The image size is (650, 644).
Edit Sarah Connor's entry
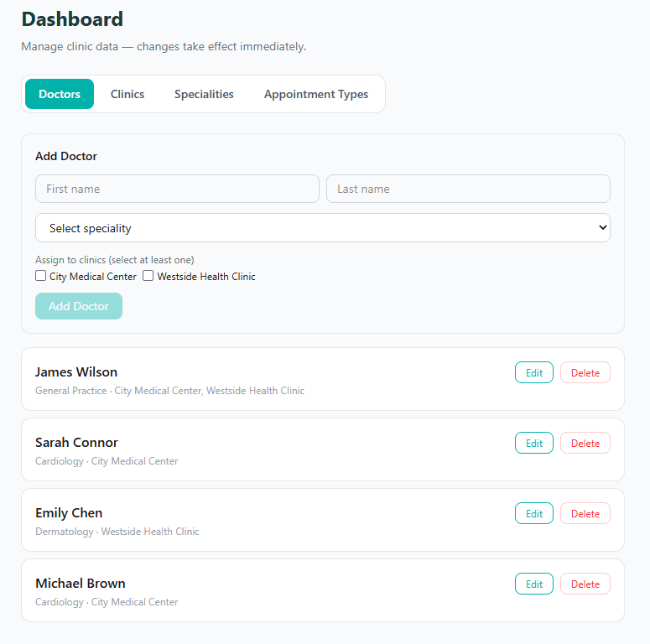[534, 443]
